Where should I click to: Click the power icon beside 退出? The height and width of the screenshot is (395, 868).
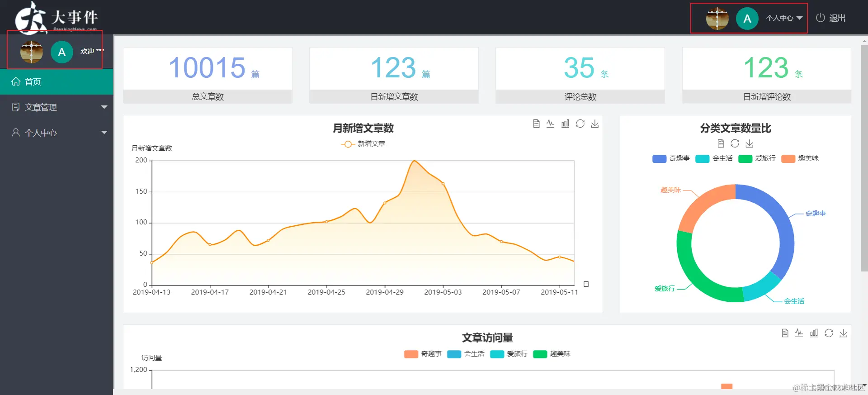(820, 18)
